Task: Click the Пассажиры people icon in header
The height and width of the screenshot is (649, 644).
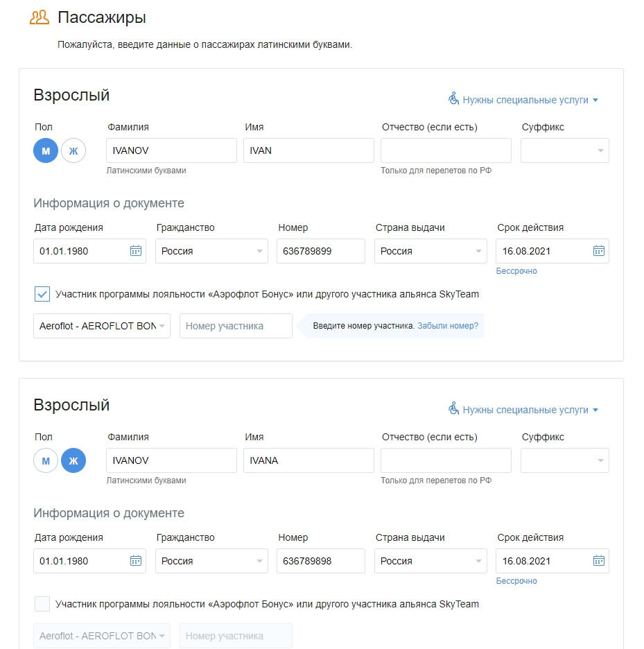Action: pyautogui.click(x=40, y=17)
